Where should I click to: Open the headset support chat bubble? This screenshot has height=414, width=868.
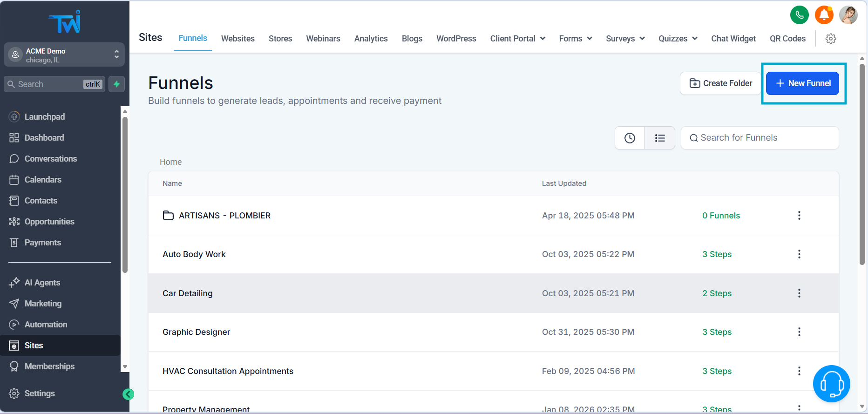point(831,384)
